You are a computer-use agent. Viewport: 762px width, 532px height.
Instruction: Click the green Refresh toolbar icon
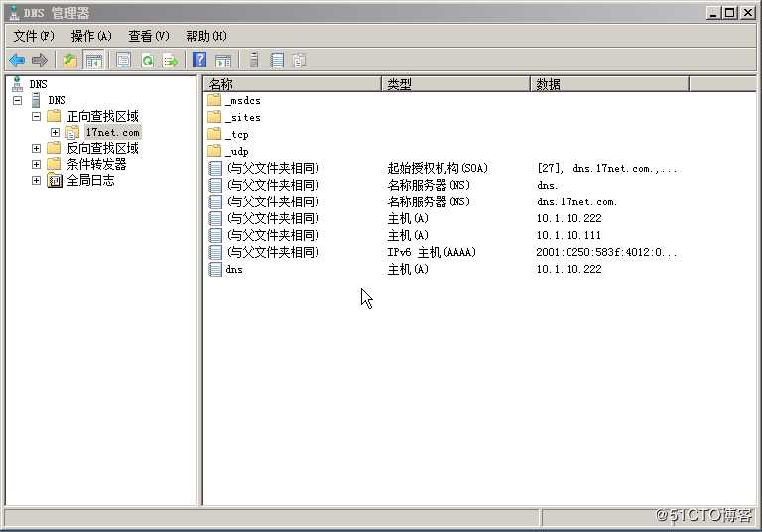[x=147, y=61]
